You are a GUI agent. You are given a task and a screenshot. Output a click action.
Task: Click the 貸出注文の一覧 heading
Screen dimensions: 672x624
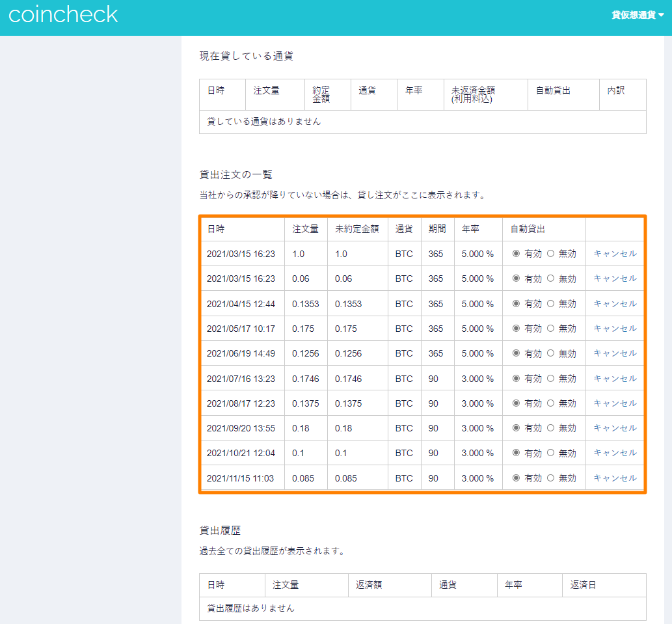click(235, 174)
